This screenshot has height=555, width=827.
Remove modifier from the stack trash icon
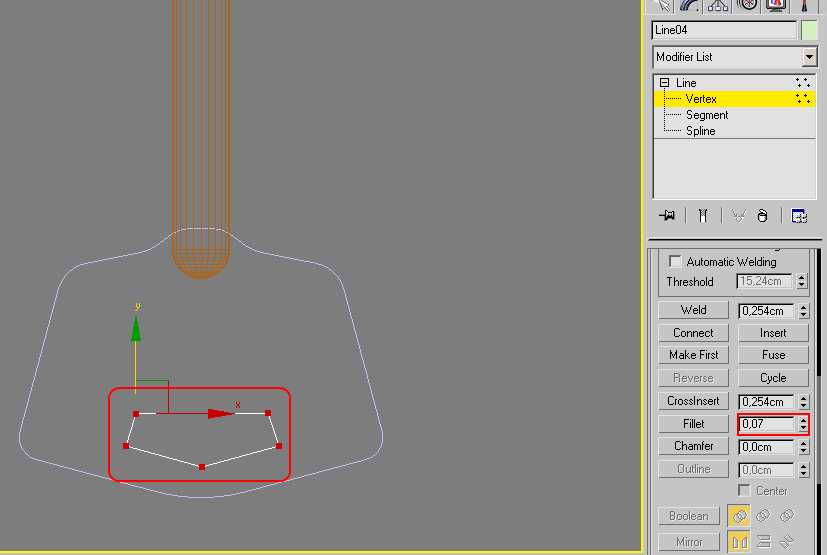click(x=762, y=215)
